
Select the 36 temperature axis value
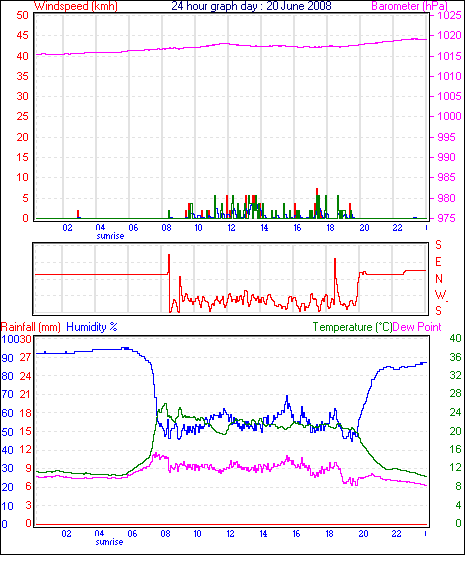[x=455, y=357]
